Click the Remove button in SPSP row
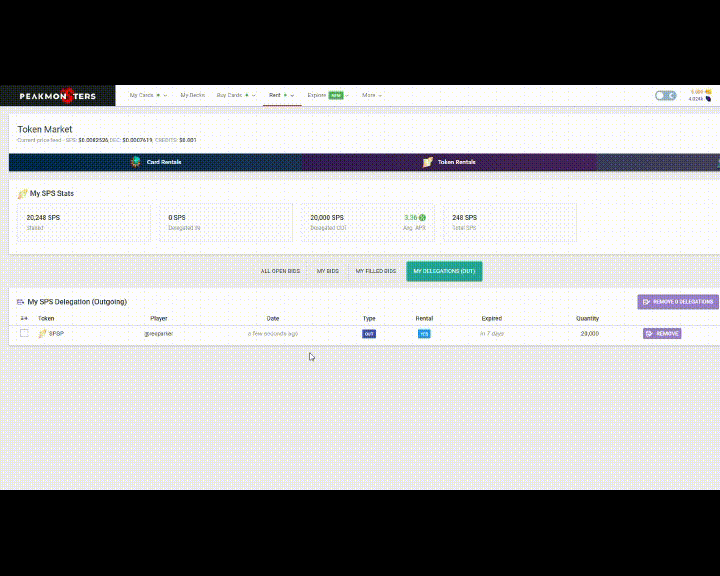This screenshot has height=576, width=720. point(662,333)
